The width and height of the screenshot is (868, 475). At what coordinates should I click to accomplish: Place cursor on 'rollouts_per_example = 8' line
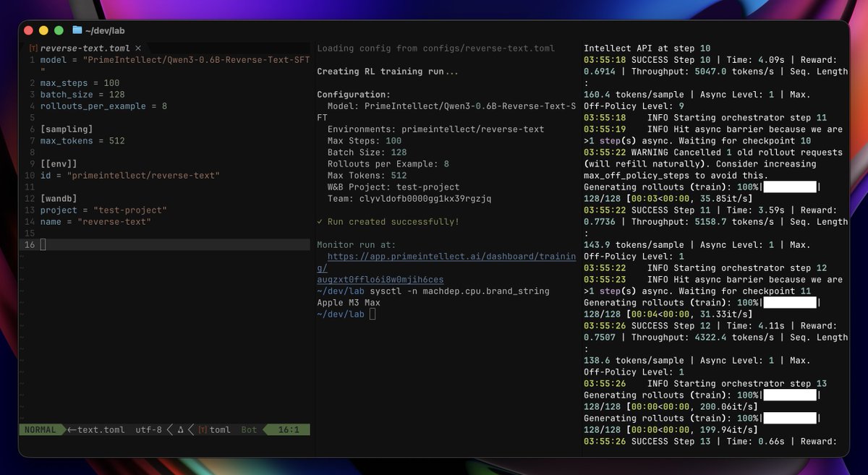103,106
